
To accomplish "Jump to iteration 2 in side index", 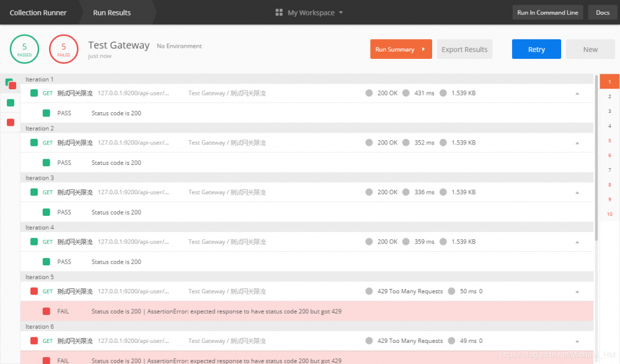I will (609, 96).
